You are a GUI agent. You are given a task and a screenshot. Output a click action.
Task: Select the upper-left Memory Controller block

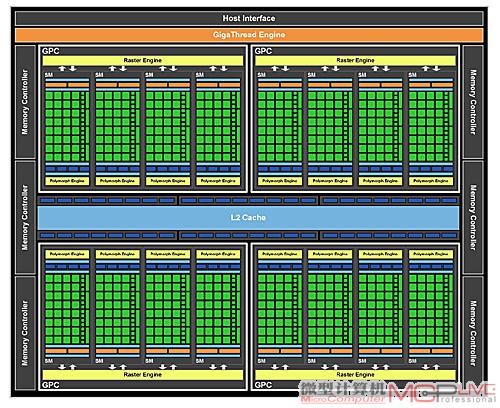point(25,102)
